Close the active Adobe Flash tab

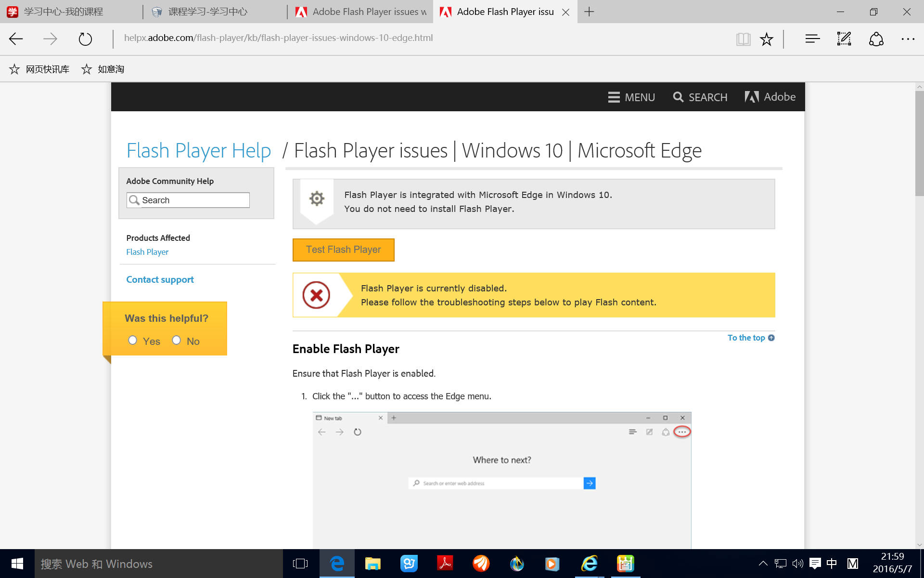tap(566, 12)
